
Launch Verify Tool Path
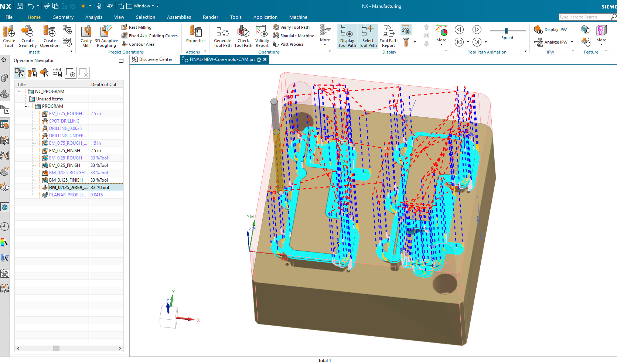pyautogui.click(x=291, y=27)
